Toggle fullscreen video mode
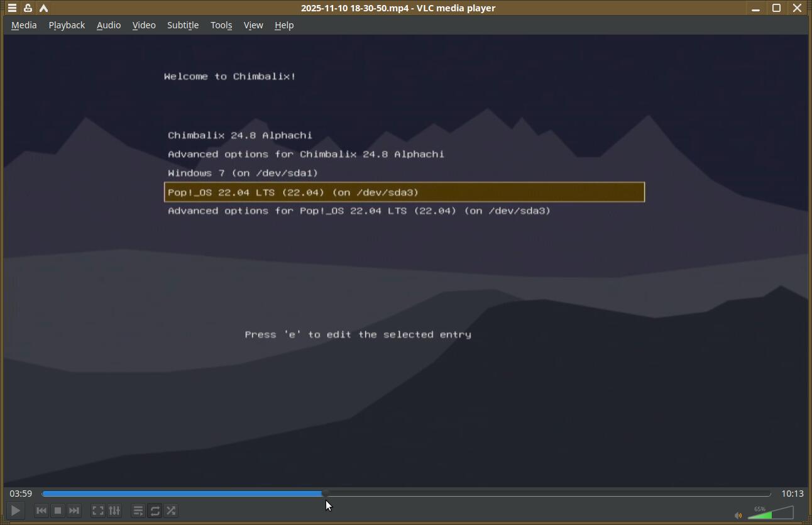This screenshot has width=812, height=525. click(x=98, y=511)
